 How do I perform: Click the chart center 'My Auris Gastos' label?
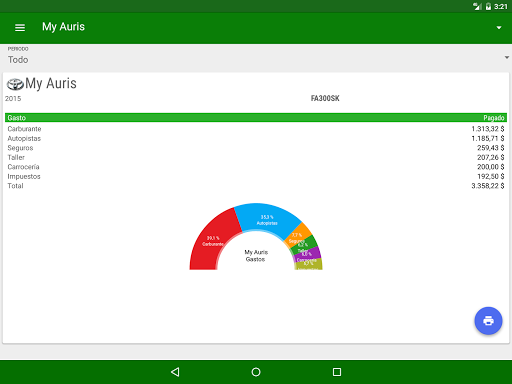point(256,256)
